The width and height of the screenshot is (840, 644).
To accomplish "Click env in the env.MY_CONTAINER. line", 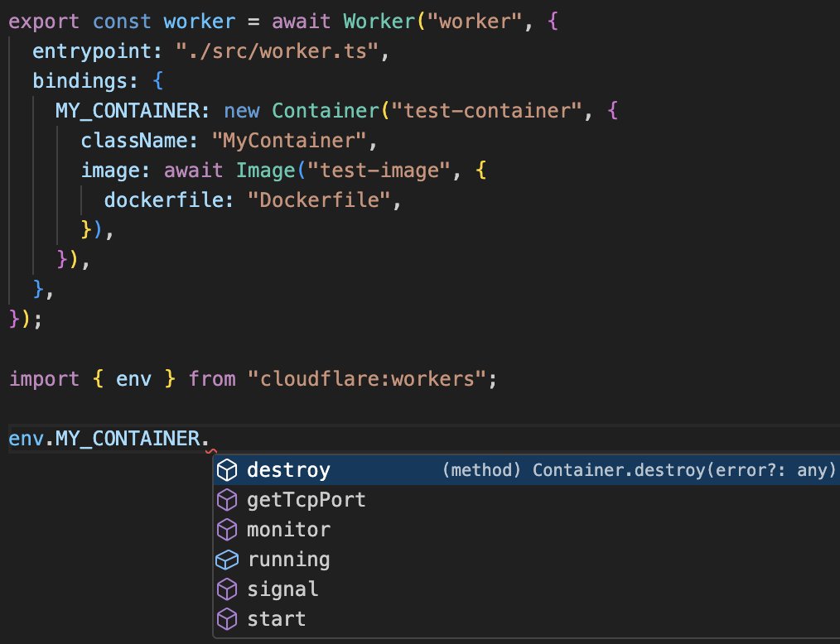I will 25,439.
